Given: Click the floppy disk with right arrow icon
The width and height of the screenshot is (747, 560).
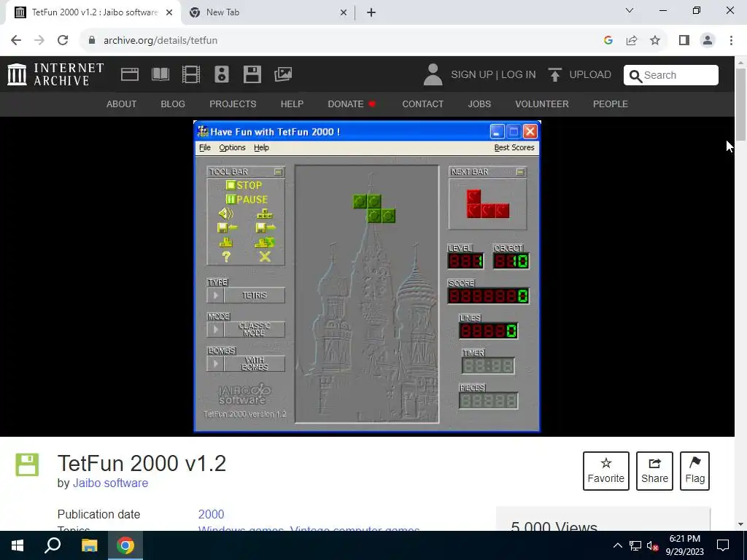Looking at the screenshot, I should (x=266, y=227).
